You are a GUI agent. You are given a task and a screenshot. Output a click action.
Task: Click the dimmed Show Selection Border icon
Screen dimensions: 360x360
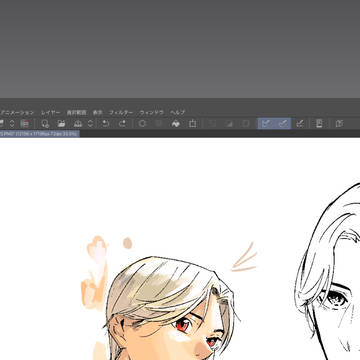[x=246, y=124]
